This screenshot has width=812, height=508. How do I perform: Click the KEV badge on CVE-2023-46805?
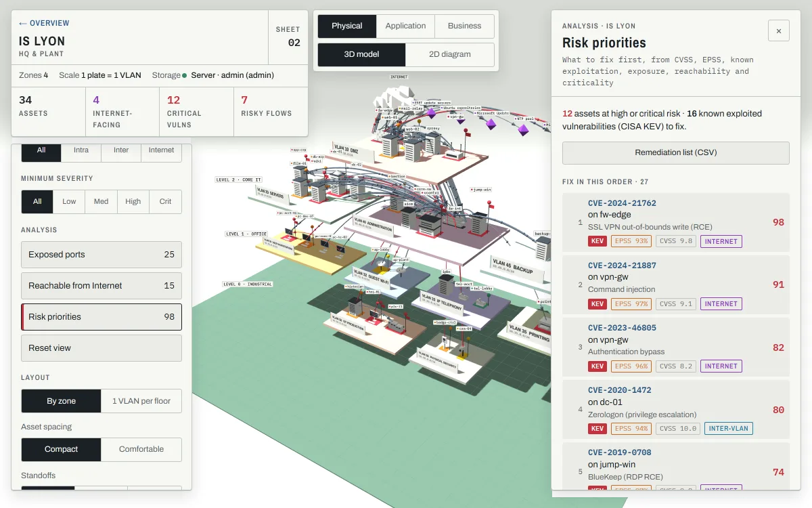tap(597, 366)
